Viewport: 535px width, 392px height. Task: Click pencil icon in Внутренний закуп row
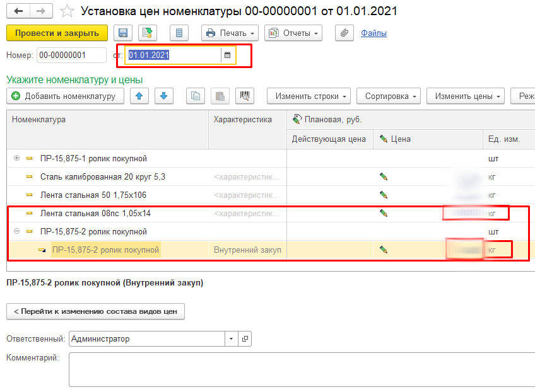(384, 250)
